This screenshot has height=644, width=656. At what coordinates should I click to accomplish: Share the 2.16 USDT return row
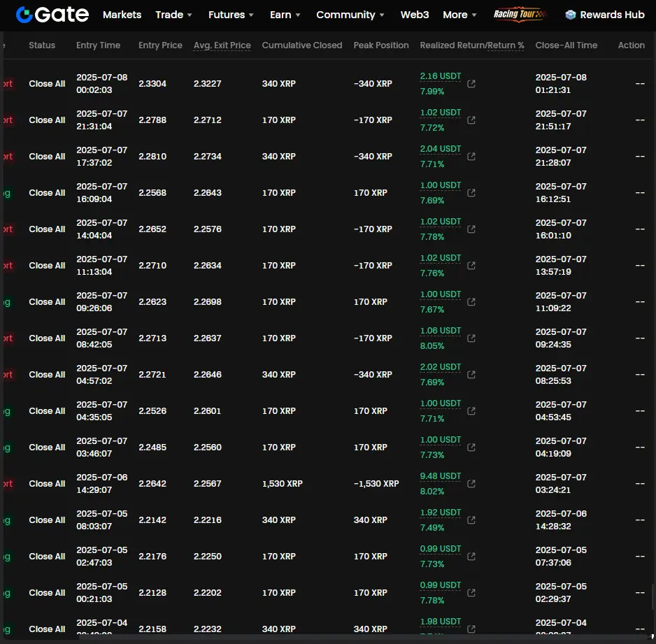coord(471,84)
